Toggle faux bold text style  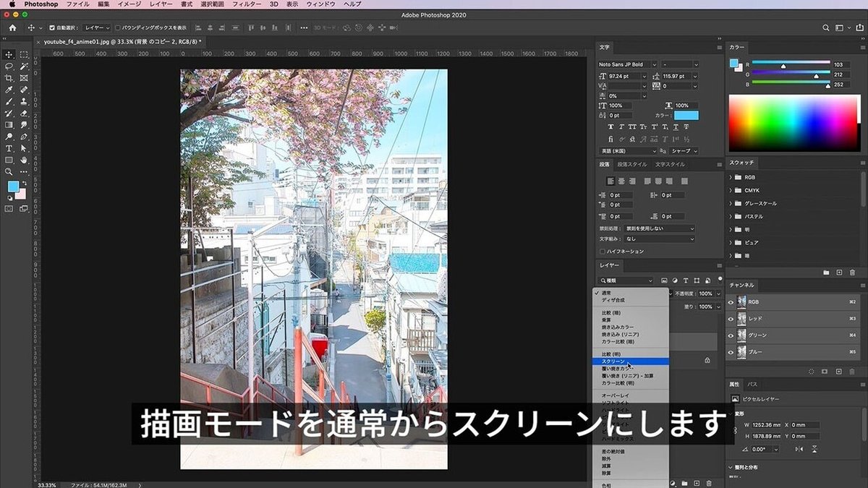point(611,127)
